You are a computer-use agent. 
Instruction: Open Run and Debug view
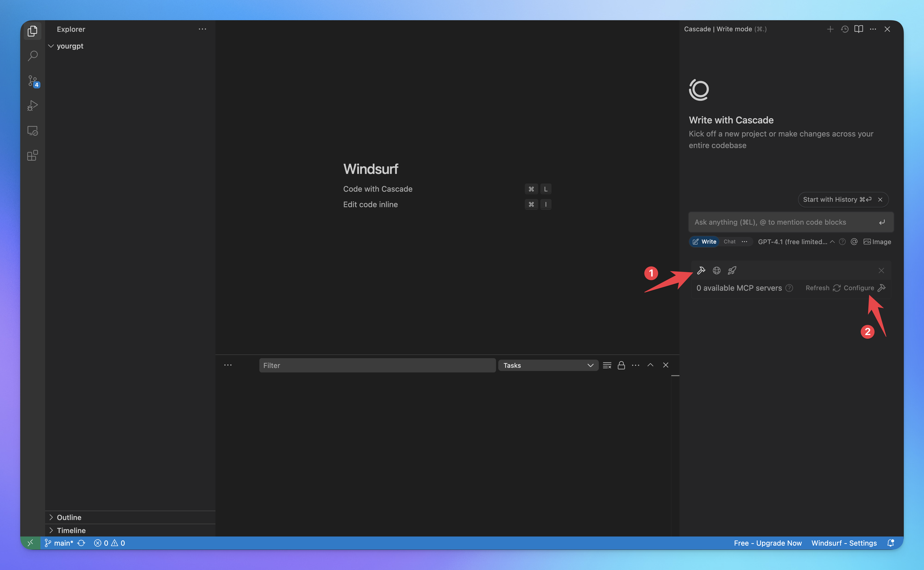pos(33,106)
